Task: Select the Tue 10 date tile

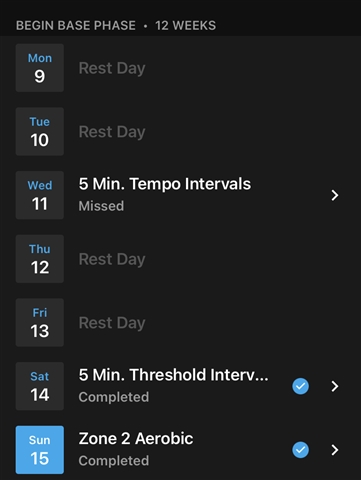Action: (x=40, y=131)
